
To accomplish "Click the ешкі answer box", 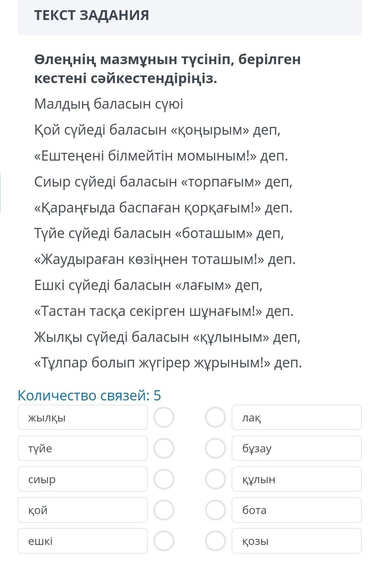I will pyautogui.click(x=82, y=541).
